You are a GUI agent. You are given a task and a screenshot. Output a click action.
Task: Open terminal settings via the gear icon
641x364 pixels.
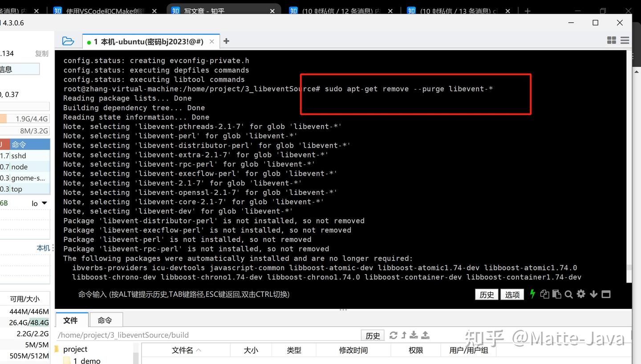coord(581,294)
